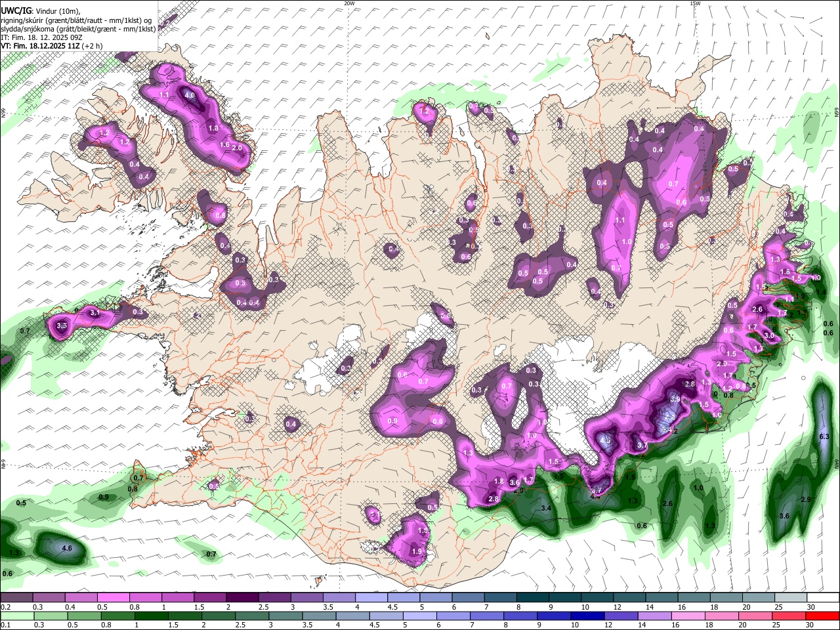Click the 4.0 snowfall value in the Westfjords
This screenshot has height=630, width=840.
[x=190, y=95]
